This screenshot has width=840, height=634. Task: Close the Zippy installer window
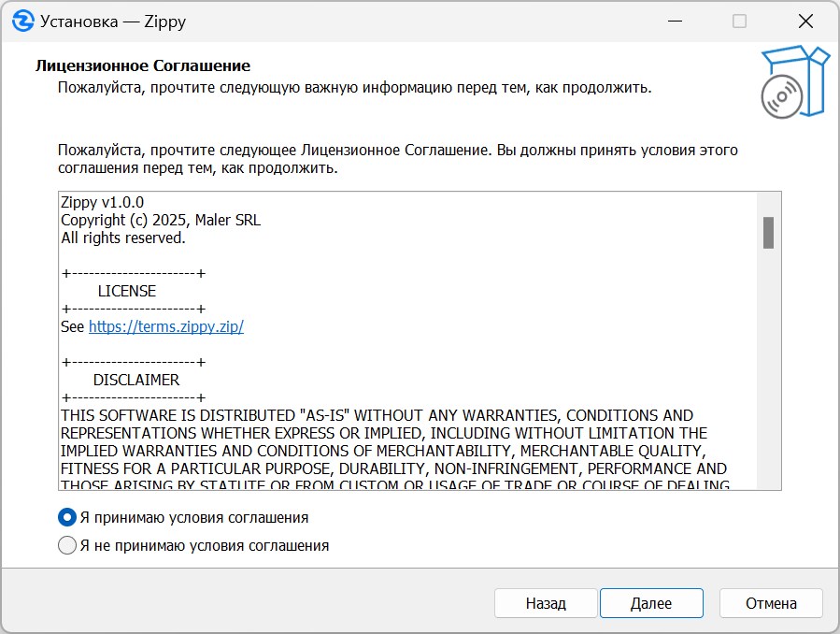[804, 22]
